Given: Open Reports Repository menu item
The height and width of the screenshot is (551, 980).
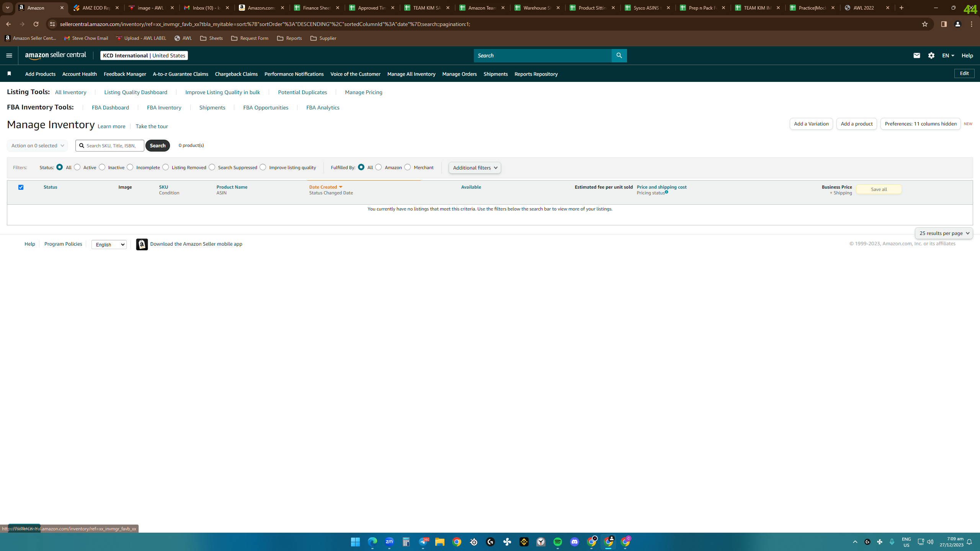Looking at the screenshot, I should (x=536, y=74).
